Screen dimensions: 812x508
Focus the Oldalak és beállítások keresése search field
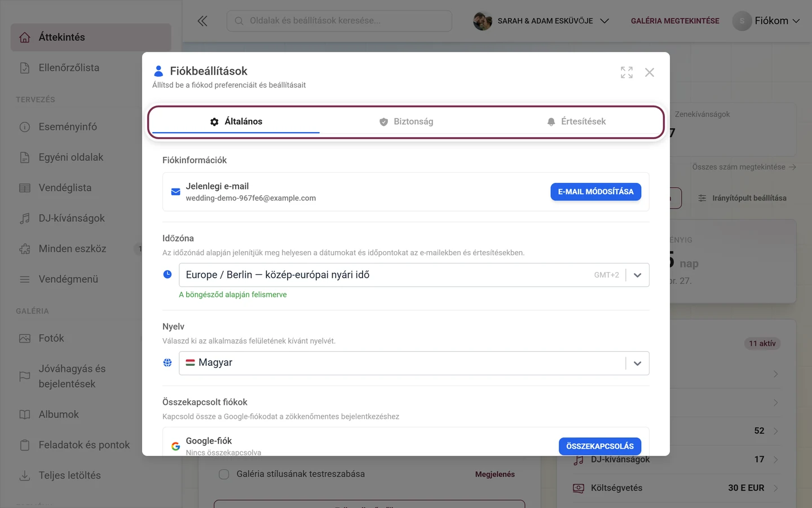pos(339,21)
